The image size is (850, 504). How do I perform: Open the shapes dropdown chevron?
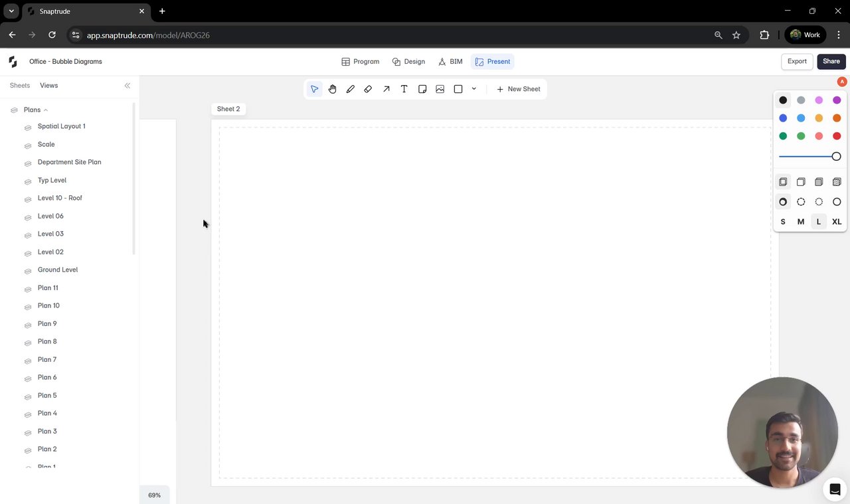(474, 89)
